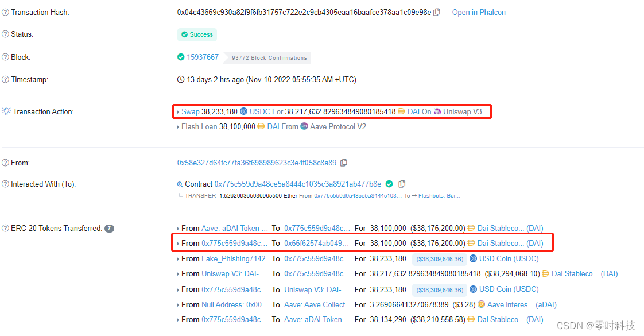Viewport: 644px width, 336px height.
Task: Select the 1.526209365036965506 Ether transfer text
Action: click(258, 196)
